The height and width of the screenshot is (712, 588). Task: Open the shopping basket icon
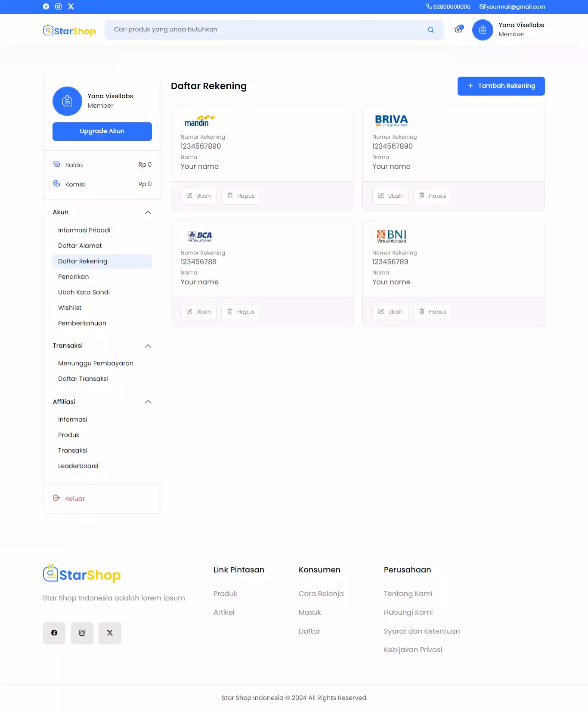(458, 29)
